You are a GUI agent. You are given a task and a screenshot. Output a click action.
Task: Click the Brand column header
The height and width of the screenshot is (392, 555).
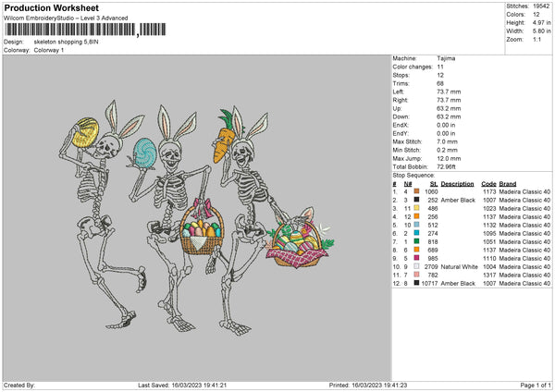pyautogui.click(x=509, y=183)
